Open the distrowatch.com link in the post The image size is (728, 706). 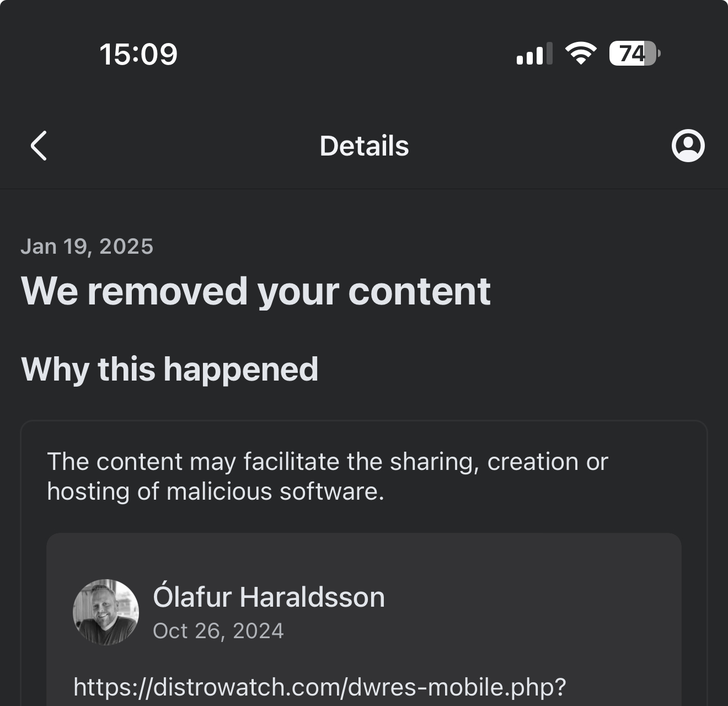[320, 687]
